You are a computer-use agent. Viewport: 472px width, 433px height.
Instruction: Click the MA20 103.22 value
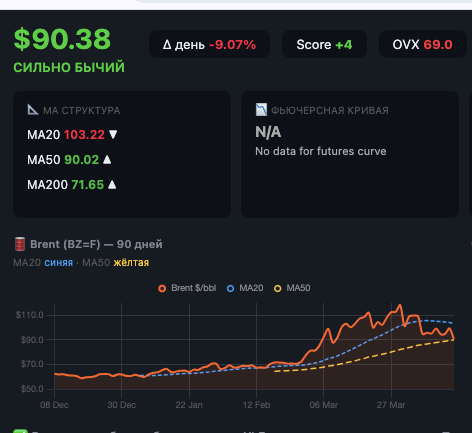pyautogui.click(x=84, y=135)
